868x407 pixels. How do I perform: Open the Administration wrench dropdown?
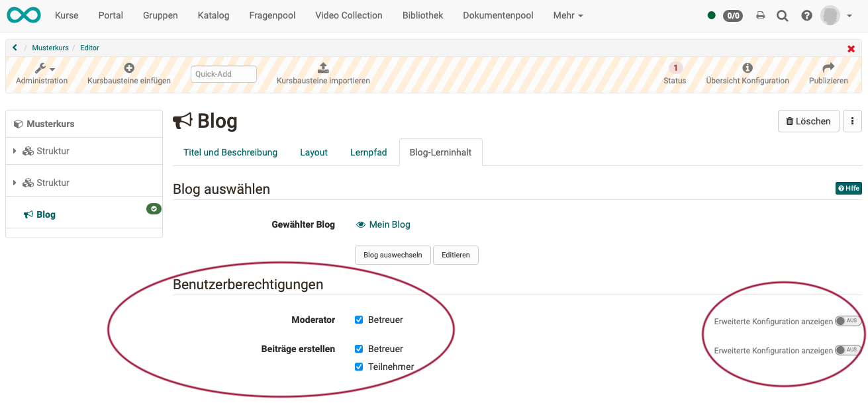41,68
